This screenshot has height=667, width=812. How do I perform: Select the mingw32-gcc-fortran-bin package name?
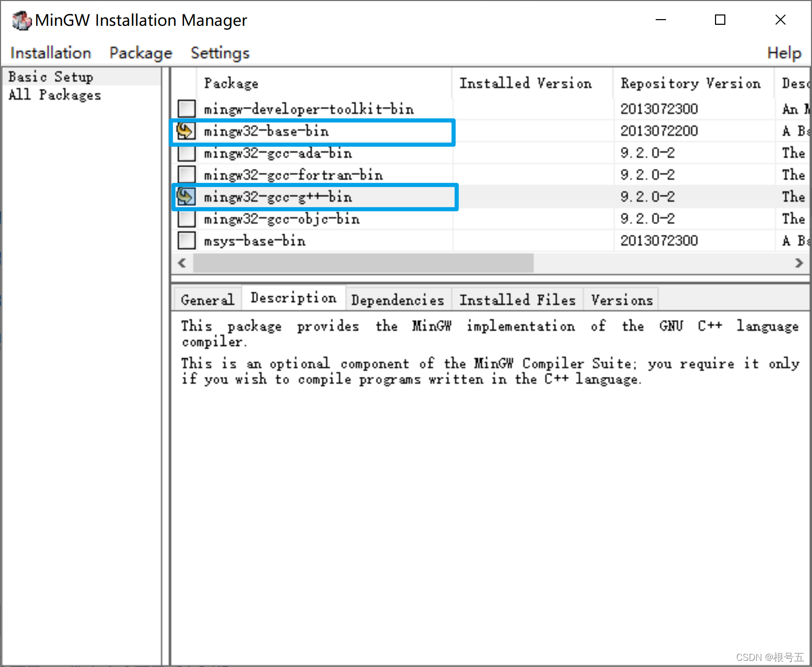coord(293,175)
